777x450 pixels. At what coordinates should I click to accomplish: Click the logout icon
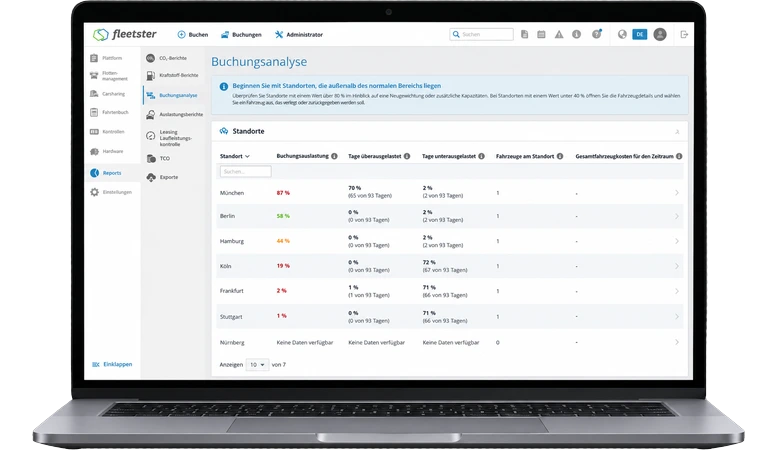coord(684,34)
